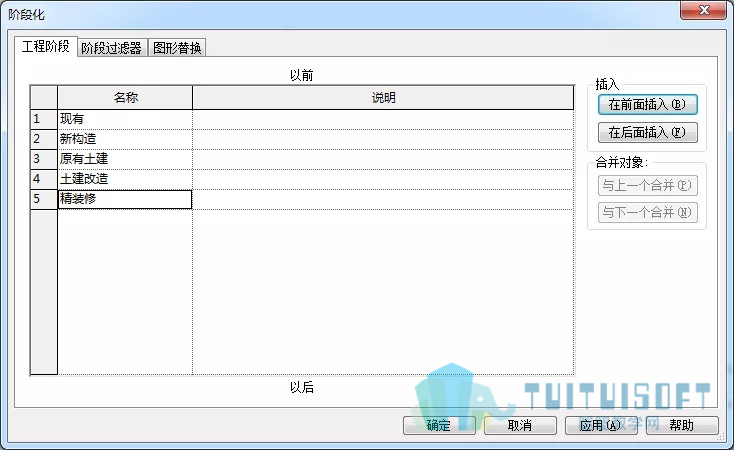Click the 在前面插入(B) button
Viewport: 734px width, 450px height.
[x=647, y=104]
